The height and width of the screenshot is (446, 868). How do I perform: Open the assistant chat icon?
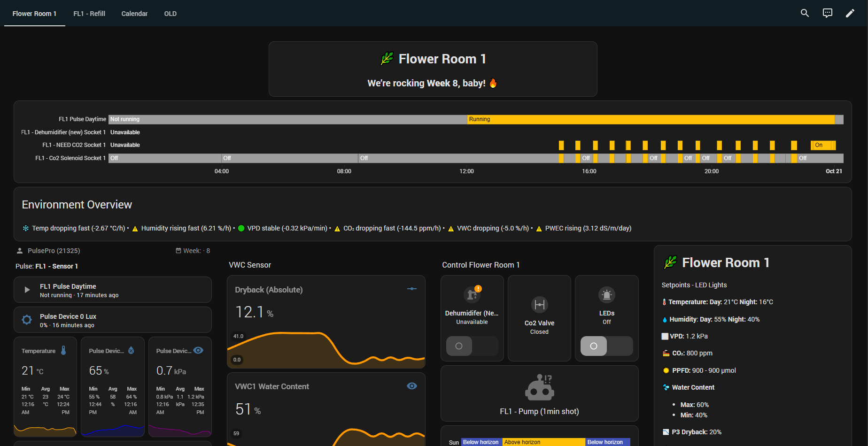pos(827,13)
